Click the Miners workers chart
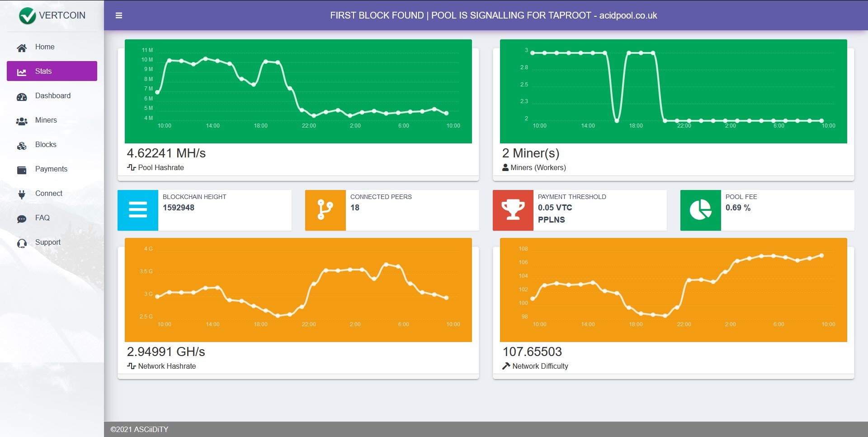This screenshot has width=868, height=437. [674, 91]
